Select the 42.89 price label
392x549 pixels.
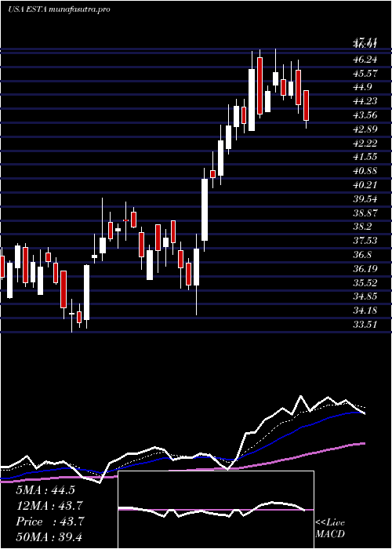365,129
